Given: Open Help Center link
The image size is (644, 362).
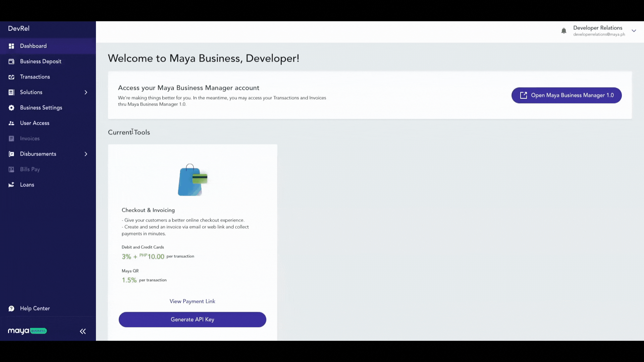Looking at the screenshot, I should (35, 308).
